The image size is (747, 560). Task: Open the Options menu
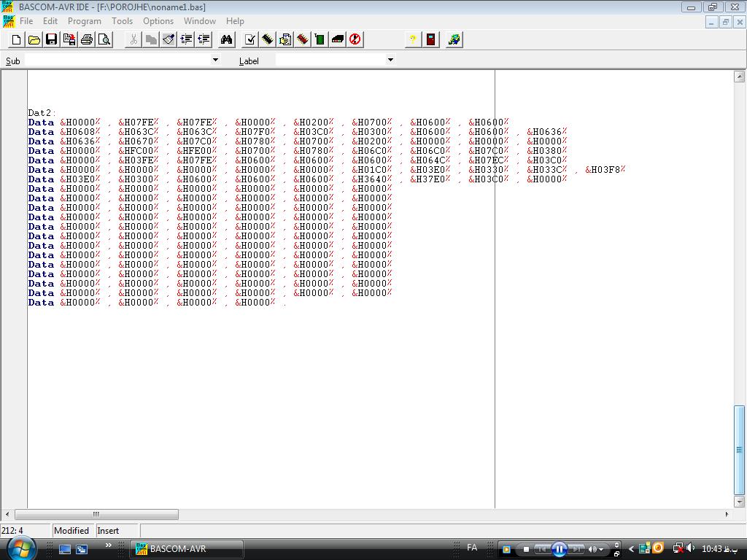coord(158,21)
